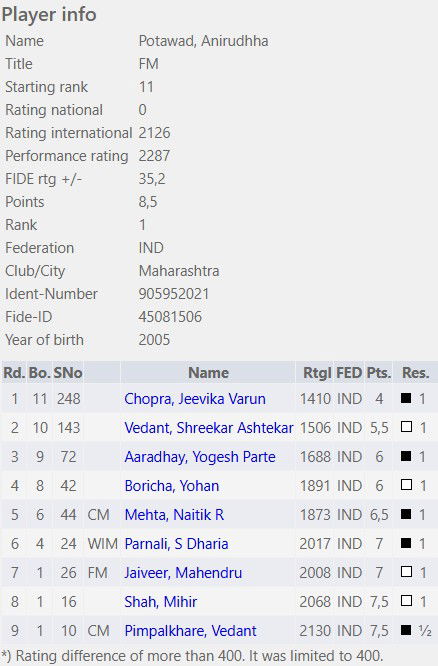The height and width of the screenshot is (666, 438).
Task: Click black piece icon in round 9 result
Action: (406, 630)
